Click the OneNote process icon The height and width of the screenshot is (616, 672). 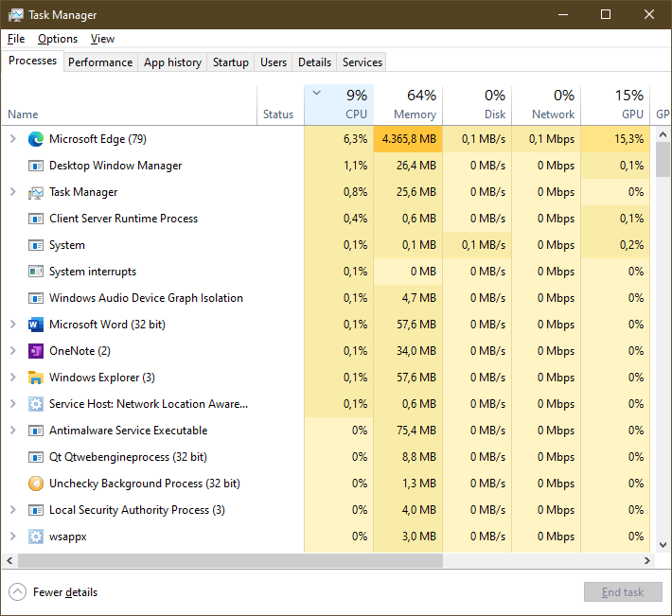(x=36, y=351)
